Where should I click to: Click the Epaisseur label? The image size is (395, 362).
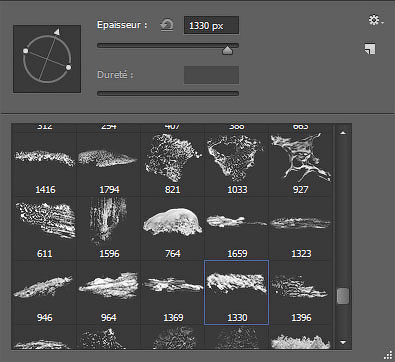coord(122,25)
